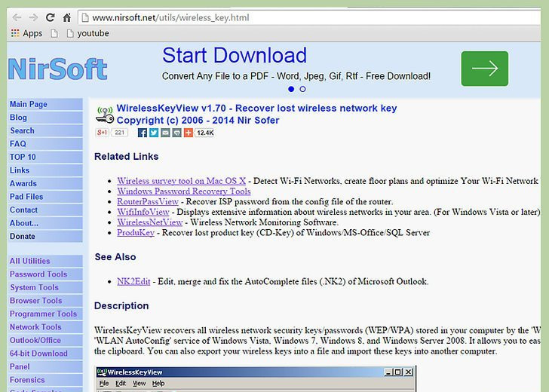Reload the page with the refresh icon
Viewport: 549px width, 392px height.
tap(50, 17)
